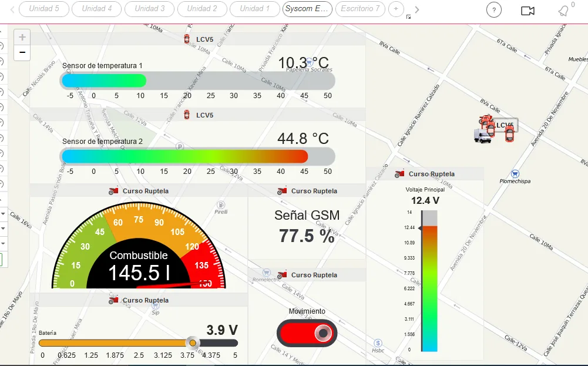This screenshot has width=588, height=366.
Task: Click the Batería slider handle
Action: [192, 343]
